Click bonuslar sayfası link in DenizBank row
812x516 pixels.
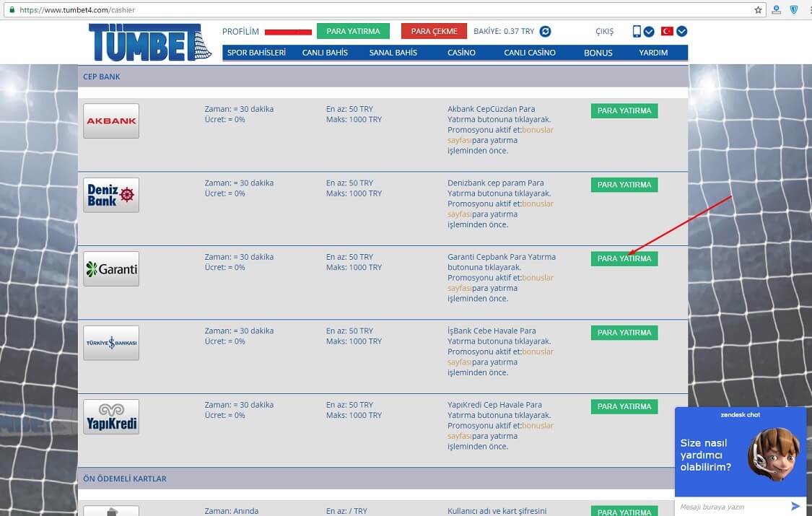pos(537,204)
